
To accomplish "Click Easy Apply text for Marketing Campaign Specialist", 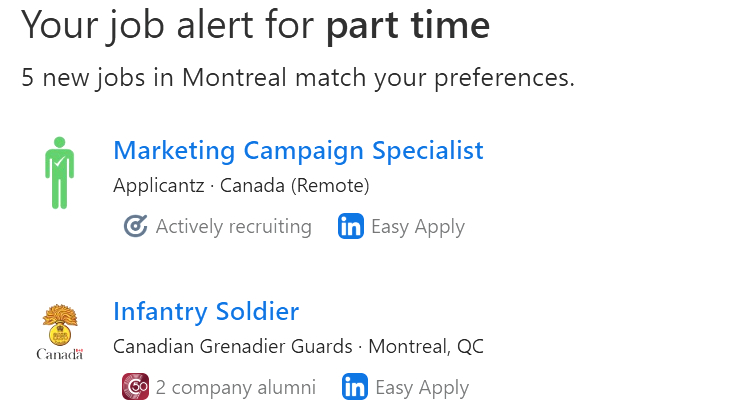I will click(x=417, y=227).
